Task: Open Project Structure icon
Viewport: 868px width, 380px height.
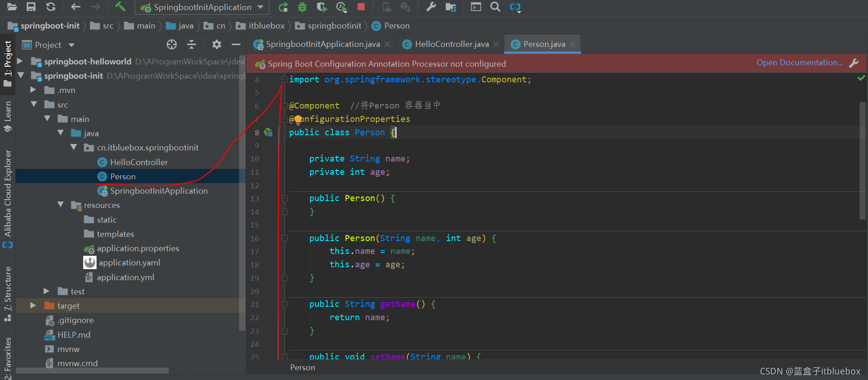Action: 451,7
